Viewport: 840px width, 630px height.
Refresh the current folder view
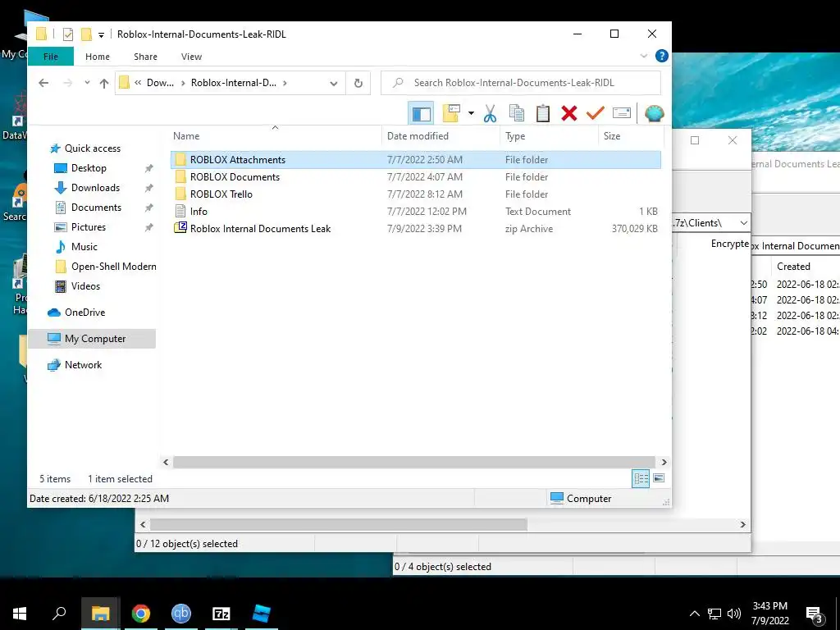(x=358, y=83)
